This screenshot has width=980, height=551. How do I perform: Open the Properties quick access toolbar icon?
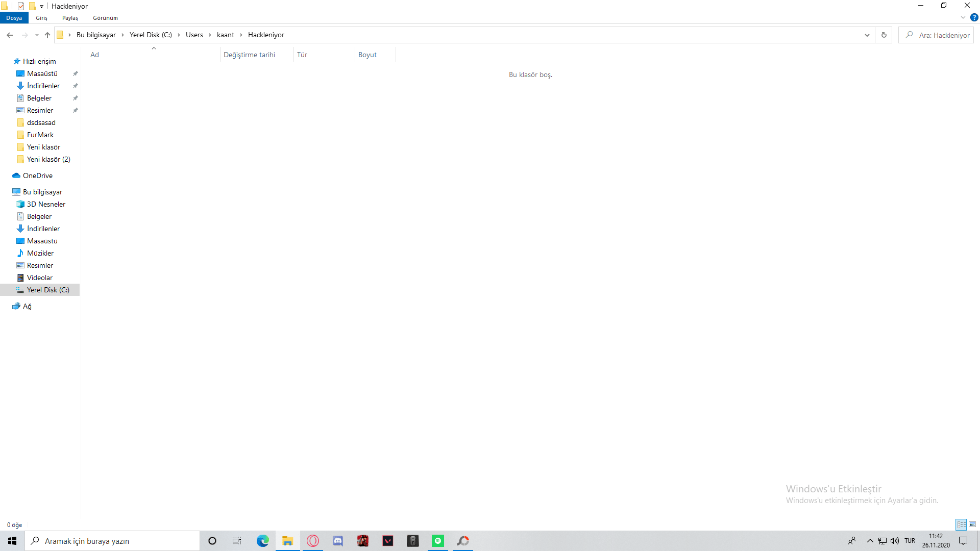(x=21, y=6)
